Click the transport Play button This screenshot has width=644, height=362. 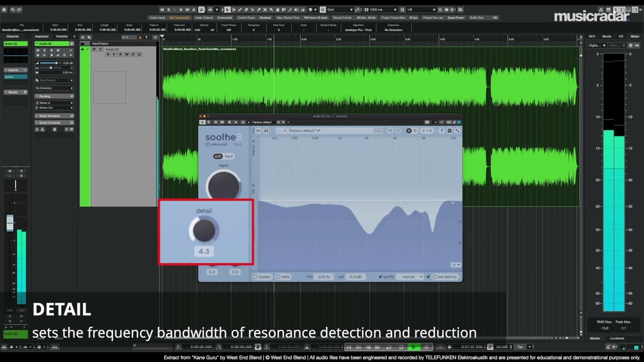[414, 347]
